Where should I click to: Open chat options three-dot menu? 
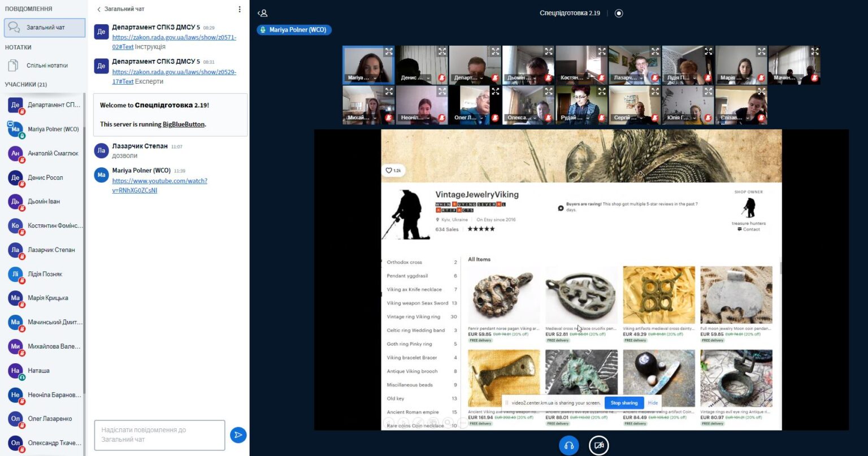click(240, 9)
